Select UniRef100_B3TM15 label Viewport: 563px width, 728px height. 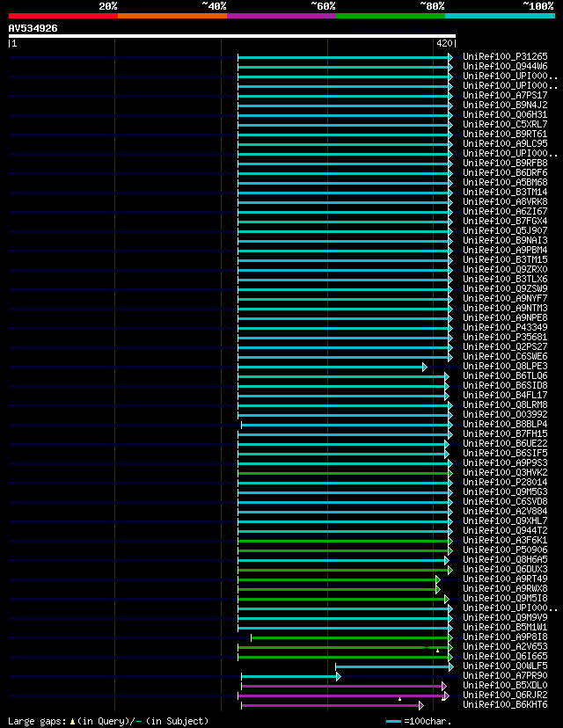pos(505,259)
